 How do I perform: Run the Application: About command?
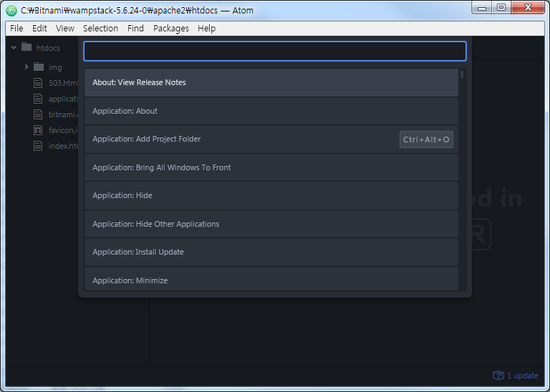[x=271, y=111]
